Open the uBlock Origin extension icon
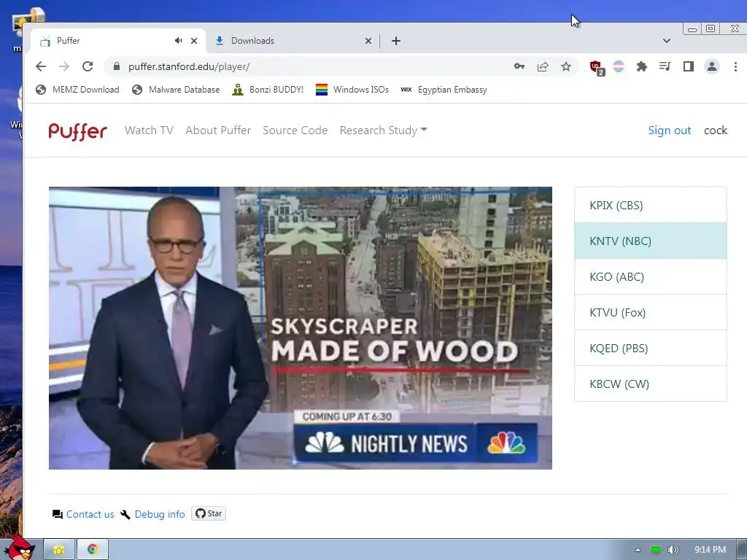Image resolution: width=747 pixels, height=560 pixels. coord(597,68)
